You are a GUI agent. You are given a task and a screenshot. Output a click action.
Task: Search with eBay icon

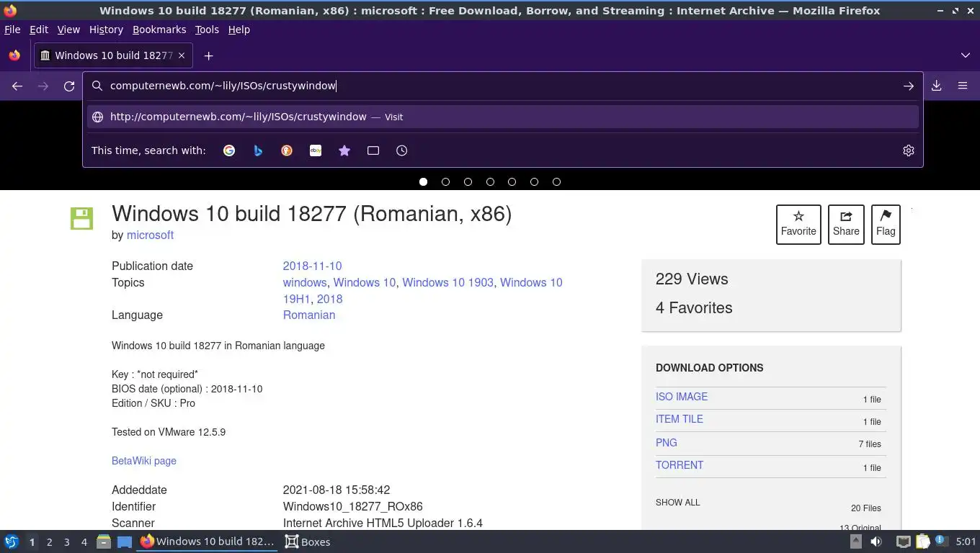(316, 150)
